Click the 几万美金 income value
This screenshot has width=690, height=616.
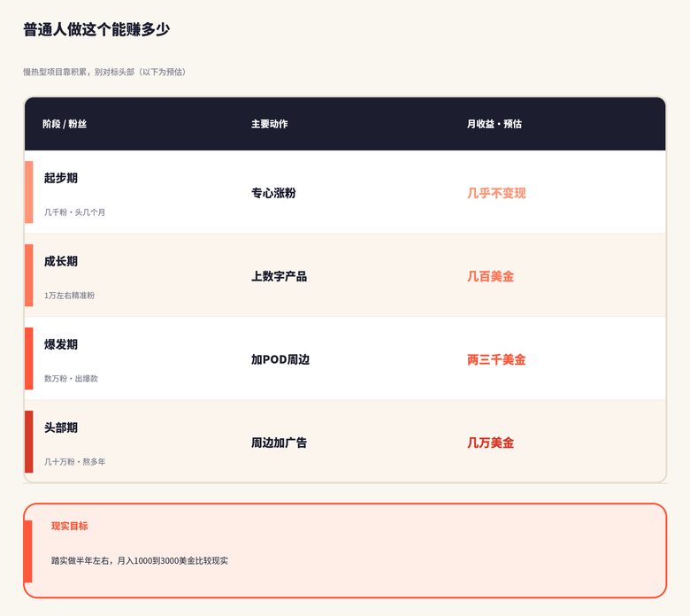click(x=491, y=443)
